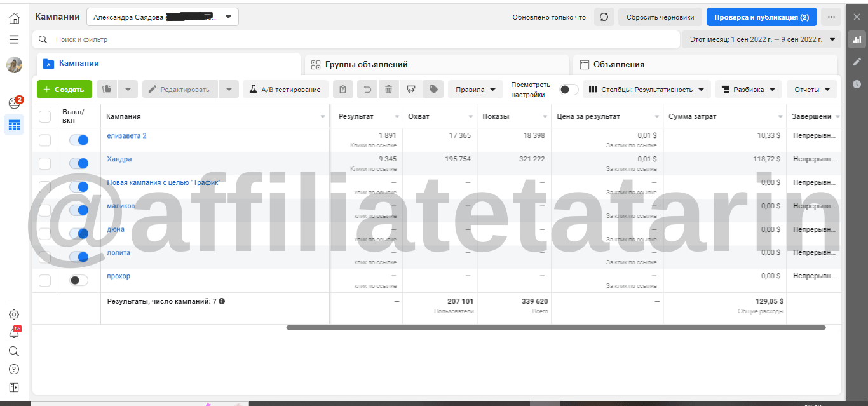Viewport: 868px width, 406px height.
Task: Click the horizontal table scrollbar
Action: tap(556, 328)
